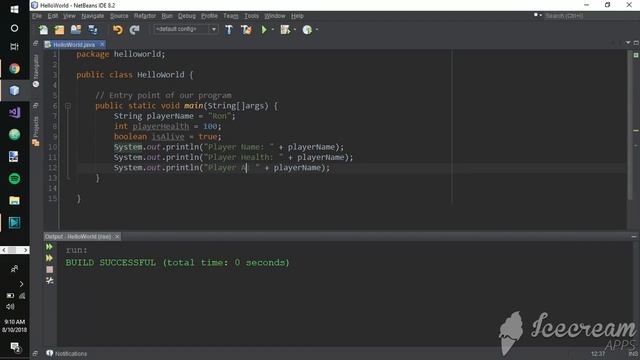Close the Output - HelloWorld (run) tab
The image size is (640, 360).
point(117,236)
